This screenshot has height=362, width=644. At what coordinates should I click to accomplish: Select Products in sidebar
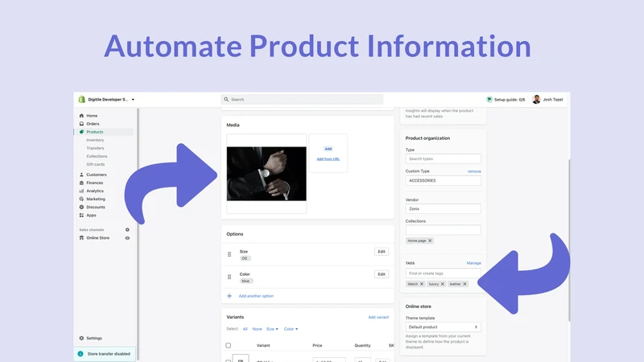click(x=95, y=132)
